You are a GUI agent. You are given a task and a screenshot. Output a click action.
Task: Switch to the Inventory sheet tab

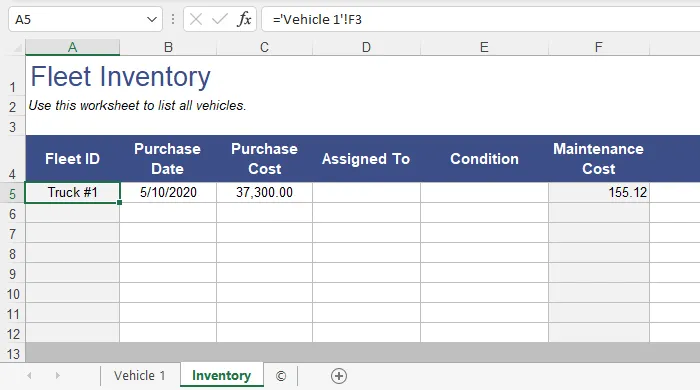pos(221,376)
